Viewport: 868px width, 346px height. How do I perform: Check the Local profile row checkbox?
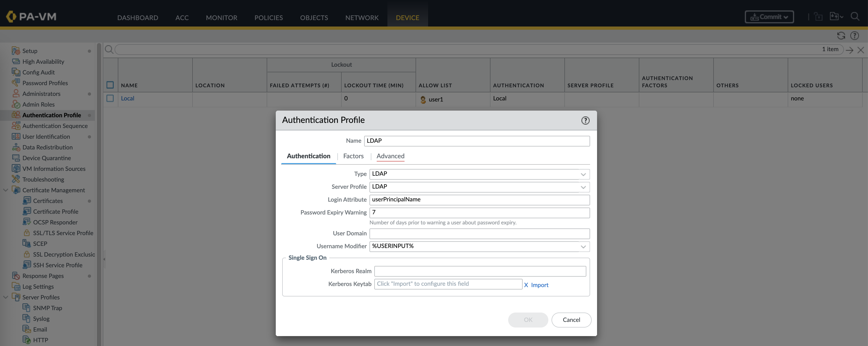click(110, 98)
